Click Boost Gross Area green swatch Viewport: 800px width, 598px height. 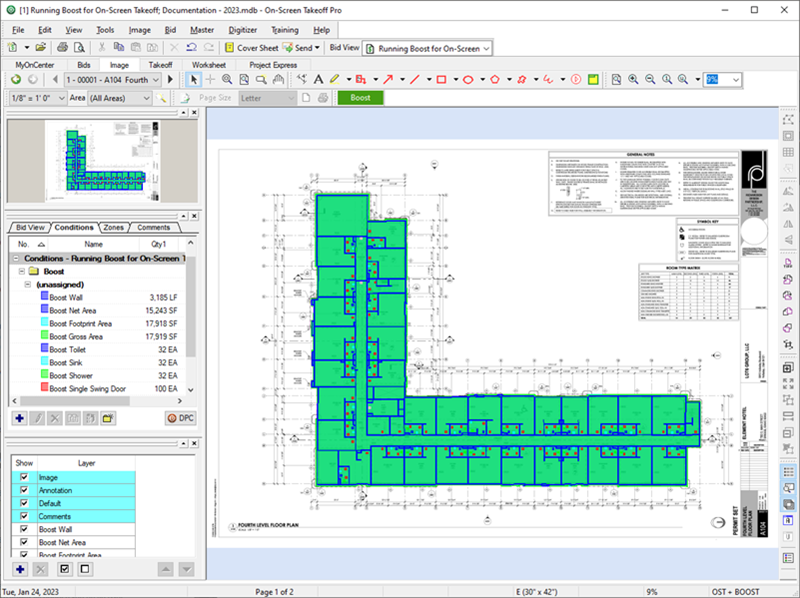click(x=44, y=336)
